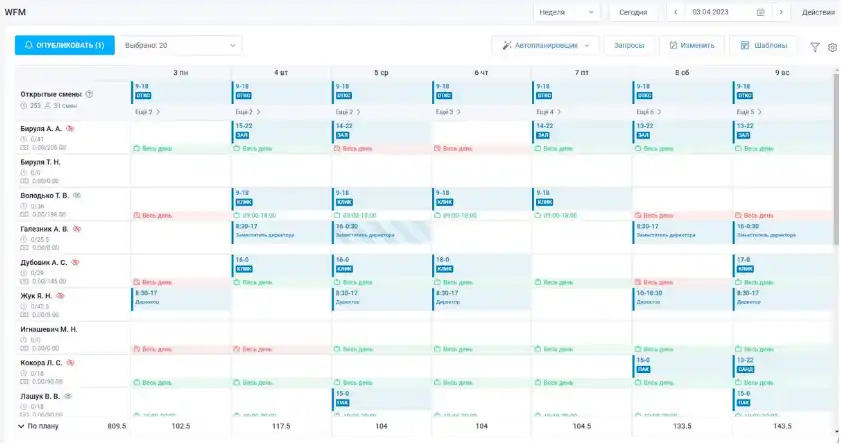
Task: Toggle eye icon for Жук Я. Н.
Action: (x=60, y=296)
